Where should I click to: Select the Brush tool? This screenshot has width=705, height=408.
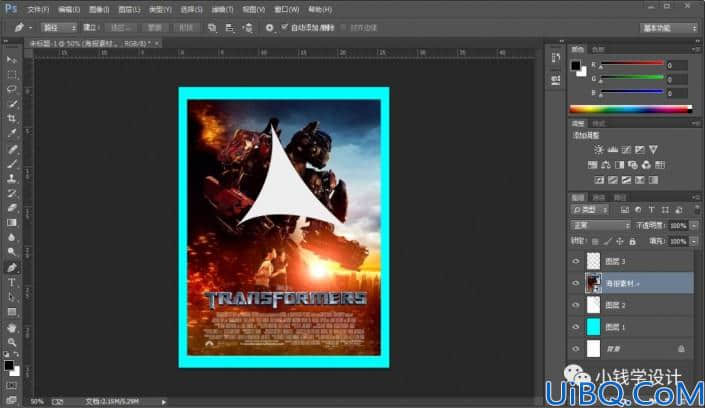(x=12, y=164)
